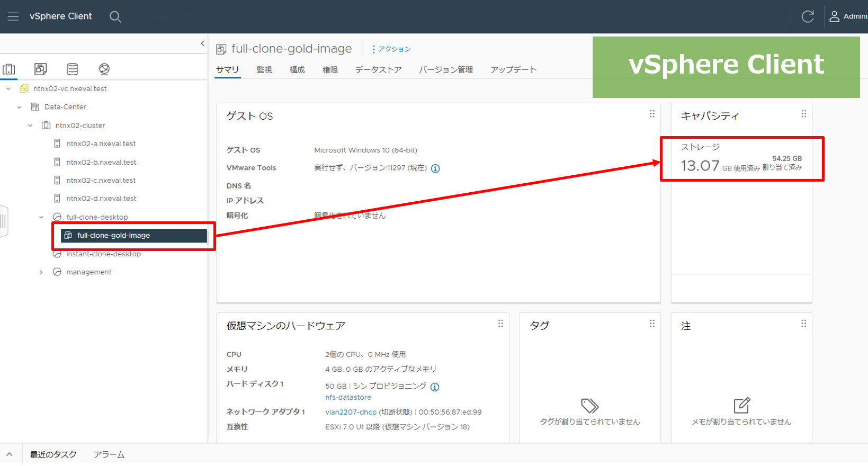This screenshot has height=466, width=868.
Task: Click info icon beside thin provisioning disk
Action: [435, 387]
